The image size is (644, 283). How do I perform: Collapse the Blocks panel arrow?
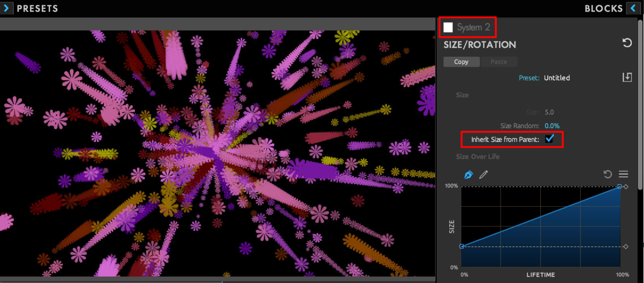633,8
